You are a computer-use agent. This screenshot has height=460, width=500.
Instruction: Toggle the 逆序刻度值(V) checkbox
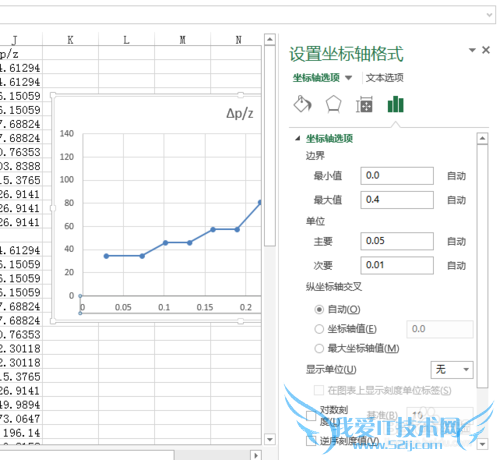click(311, 441)
